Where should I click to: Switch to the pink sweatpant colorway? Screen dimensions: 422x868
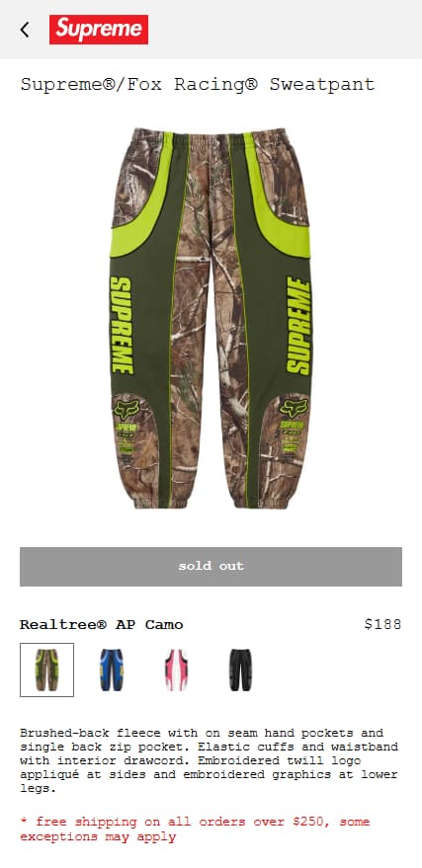[x=176, y=670]
